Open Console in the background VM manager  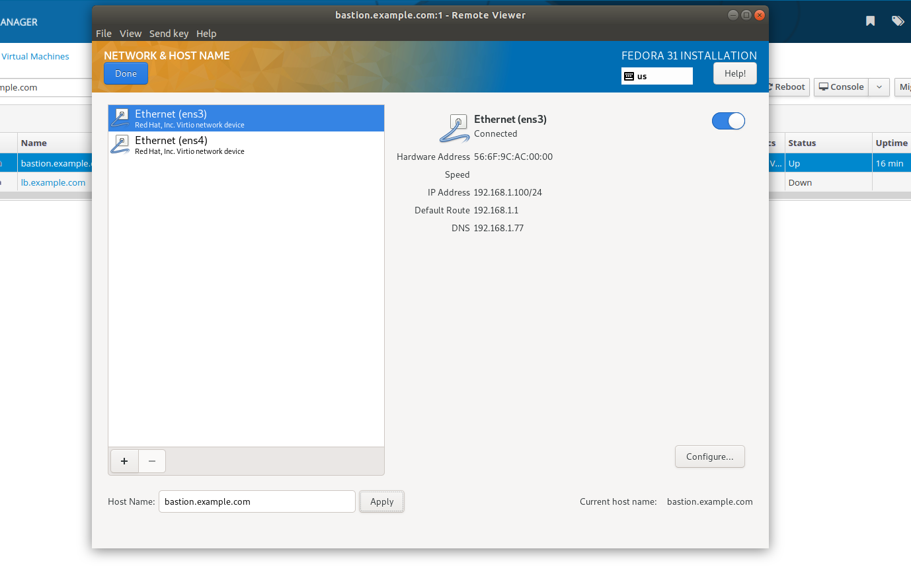[x=842, y=87]
